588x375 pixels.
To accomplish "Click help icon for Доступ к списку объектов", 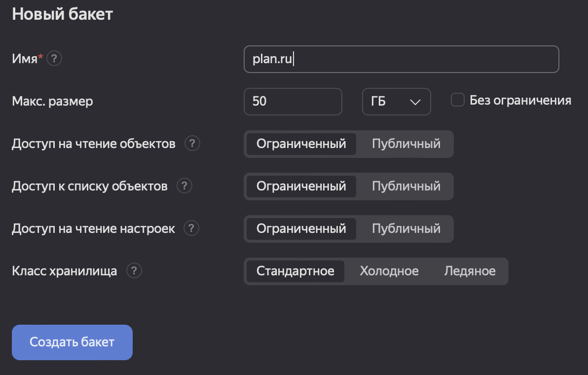I will click(x=184, y=186).
